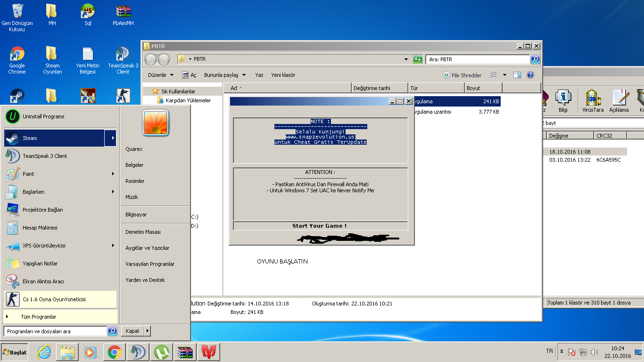Open the Düzenle dropdown menu
The height and width of the screenshot is (362, 644).
[161, 75]
